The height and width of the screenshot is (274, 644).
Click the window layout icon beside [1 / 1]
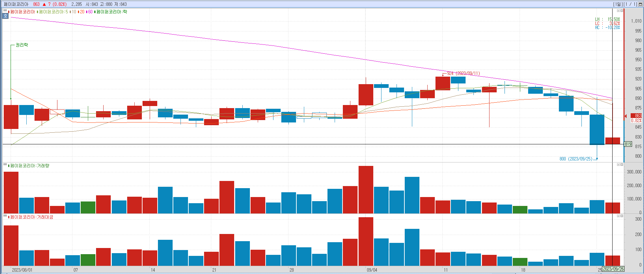tap(640, 4)
